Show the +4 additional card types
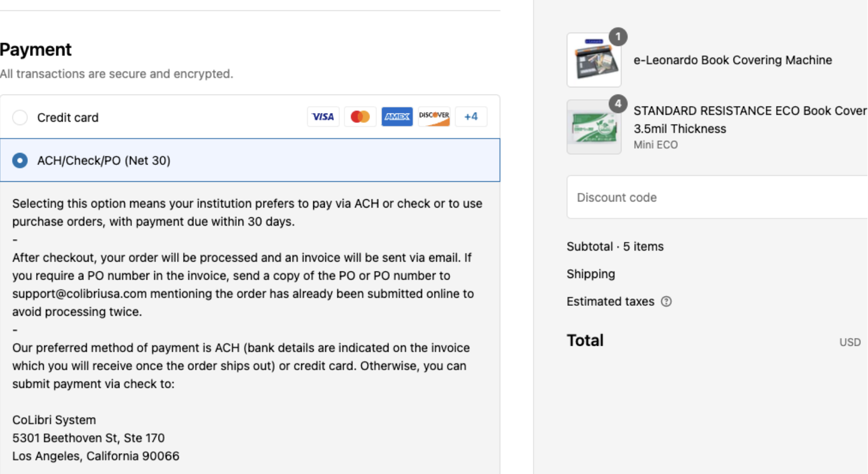Viewport: 868px width, 474px height. [471, 117]
